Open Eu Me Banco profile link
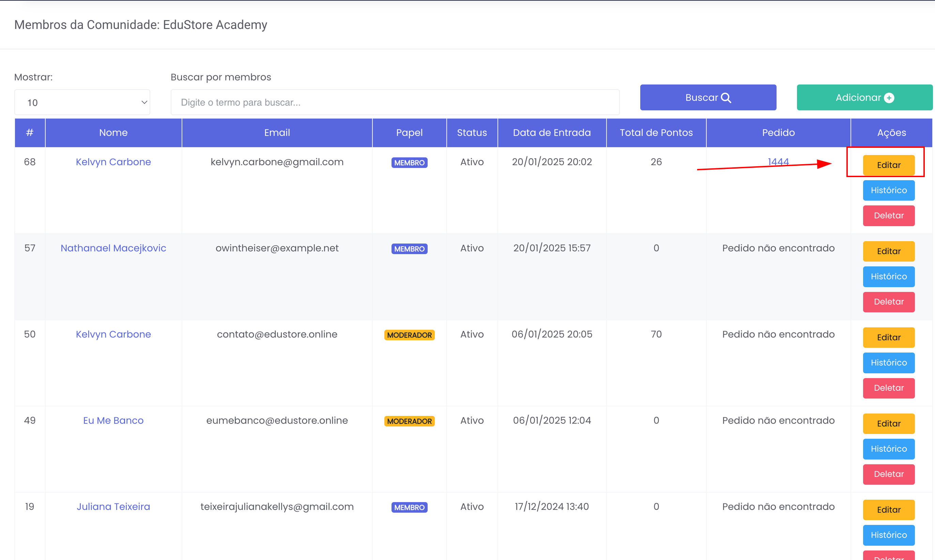Image resolution: width=935 pixels, height=560 pixels. [x=113, y=420]
